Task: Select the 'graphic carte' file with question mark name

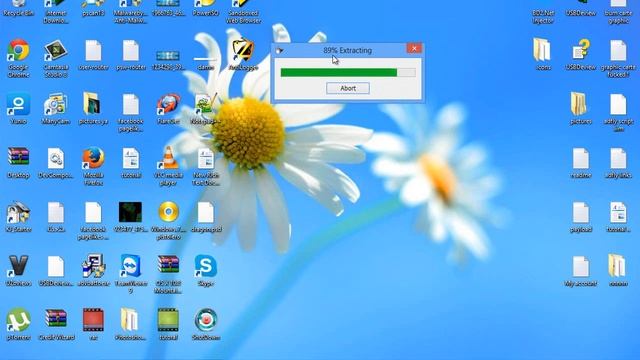Action: tap(618, 59)
